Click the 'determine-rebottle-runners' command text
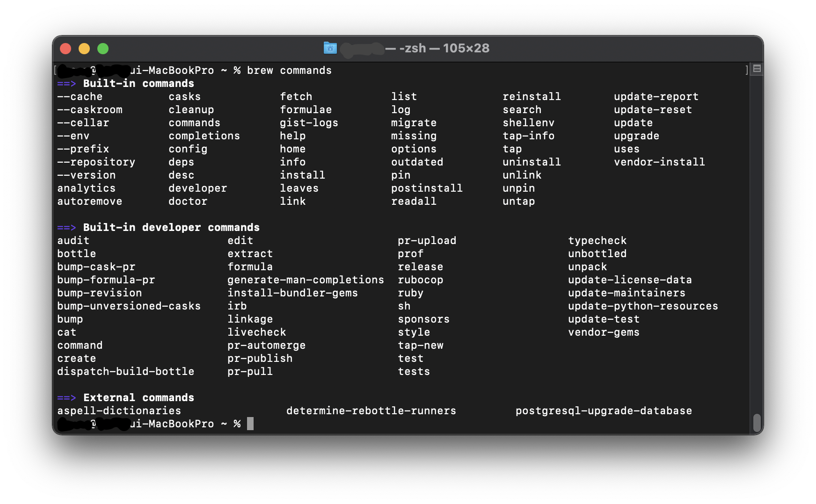The image size is (816, 504). tap(372, 411)
